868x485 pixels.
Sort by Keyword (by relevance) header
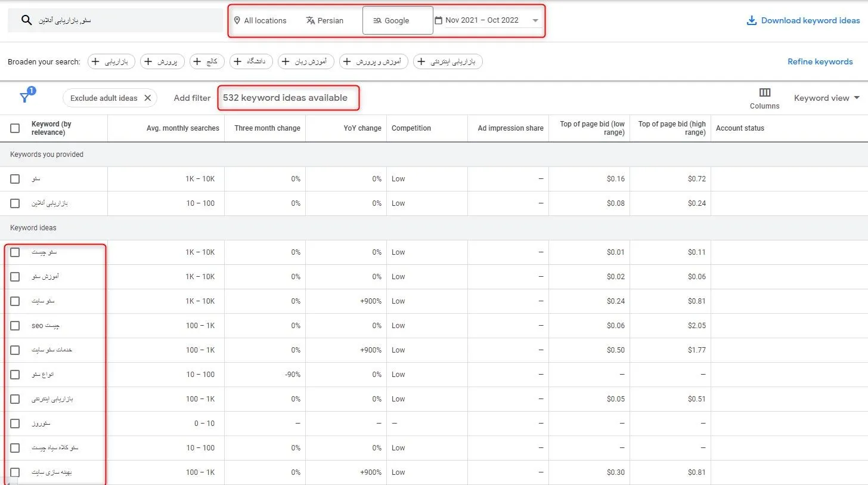(x=51, y=128)
